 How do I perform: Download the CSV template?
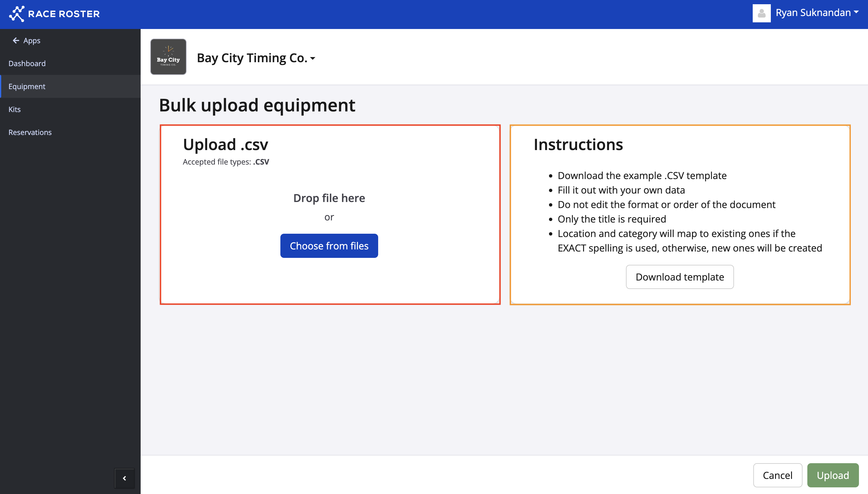679,277
